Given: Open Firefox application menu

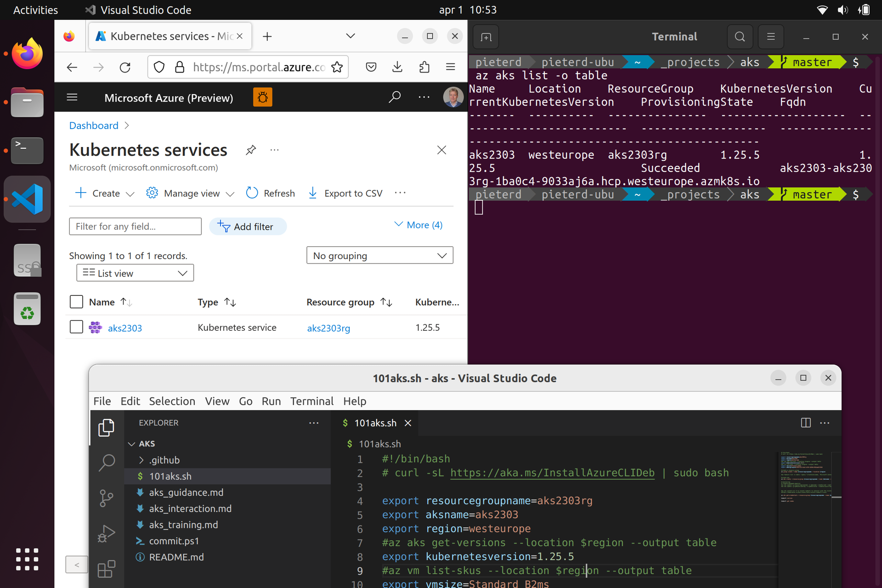Looking at the screenshot, I should 451,67.
